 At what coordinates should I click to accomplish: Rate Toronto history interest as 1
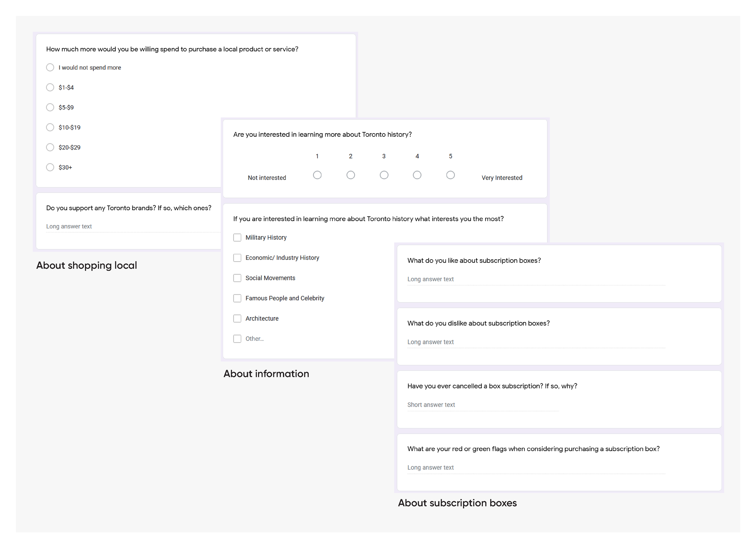click(x=317, y=175)
